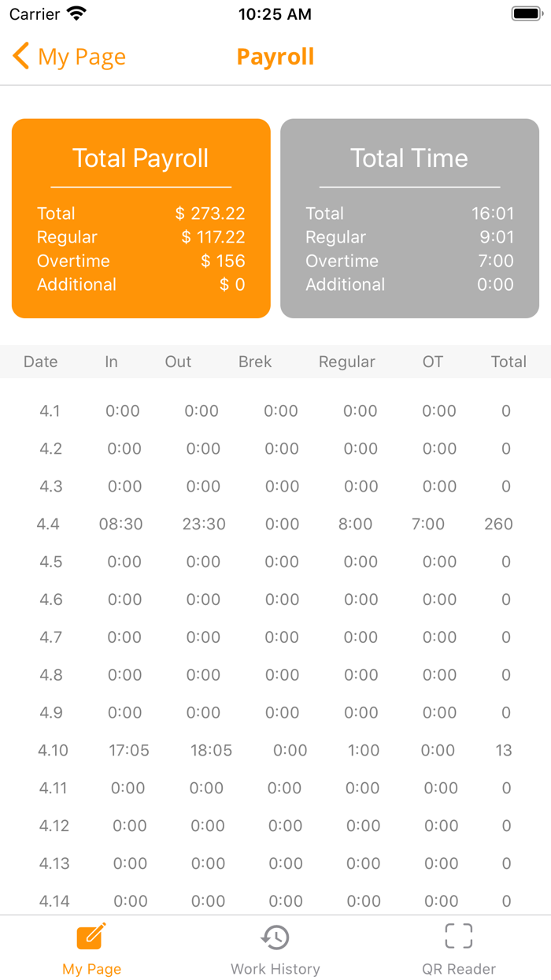Open the QR Reader scan icon

pos(459,936)
